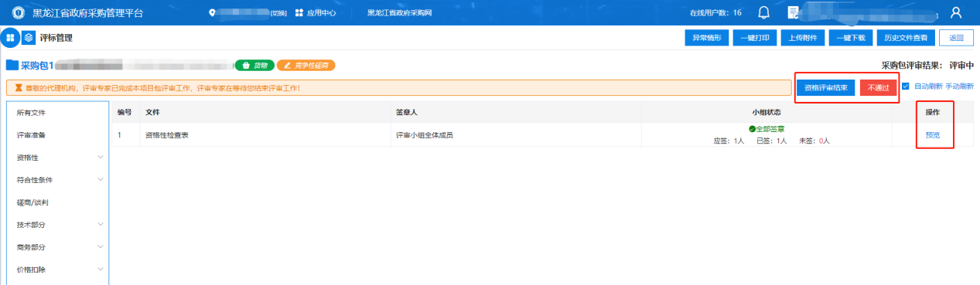Click the 历史文件查看 button
Screen dimensions: 980x285
(x=906, y=38)
